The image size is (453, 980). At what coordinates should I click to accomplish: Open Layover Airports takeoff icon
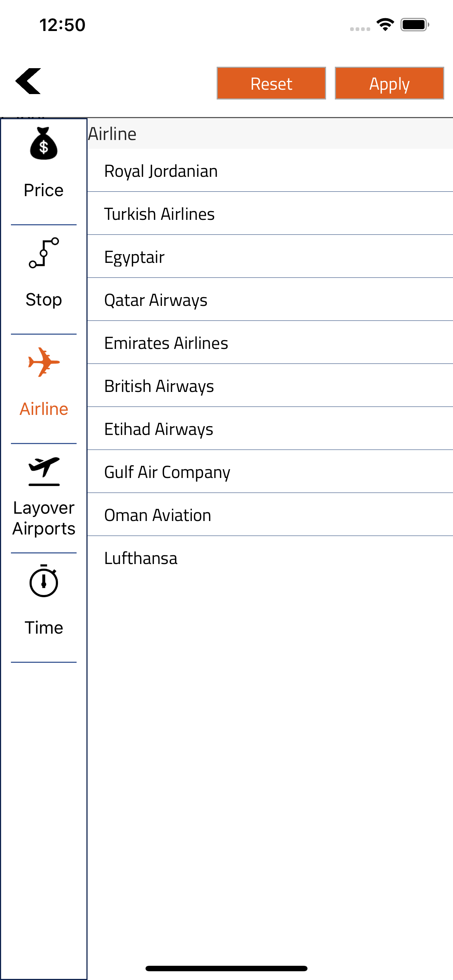click(x=44, y=471)
